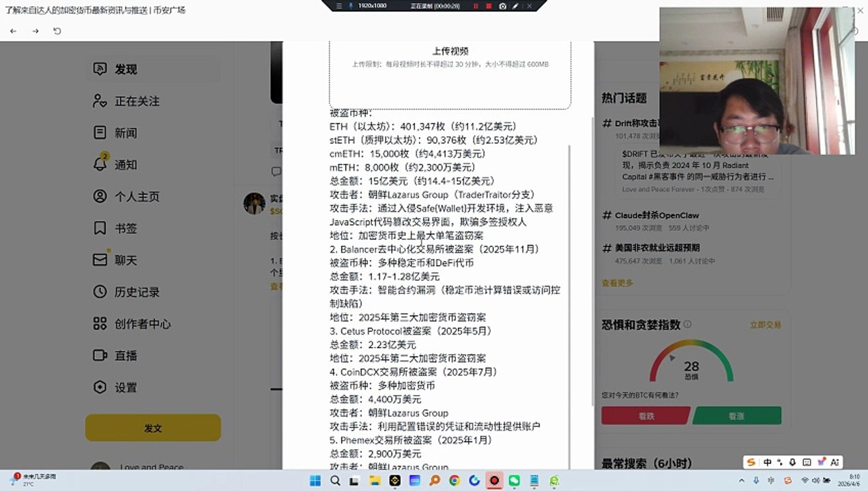The height and width of the screenshot is (491, 868).
Task: Click the 上传视频 upload area
Action: [x=450, y=74]
